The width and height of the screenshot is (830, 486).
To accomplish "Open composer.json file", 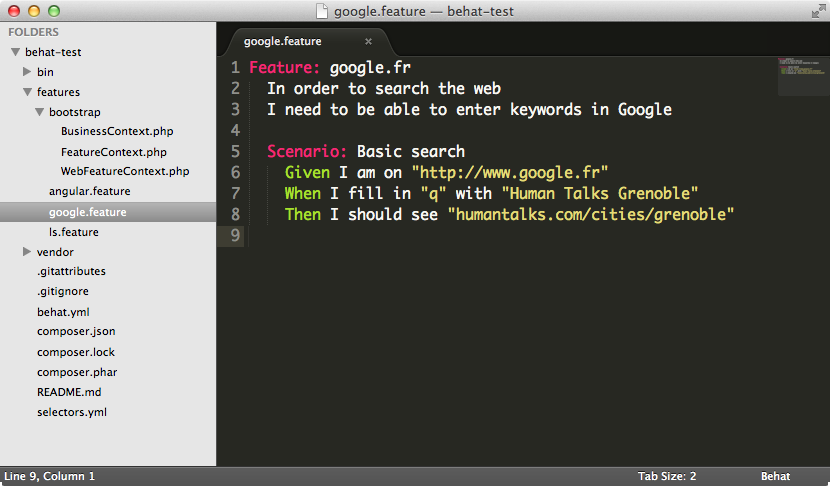I will (x=76, y=331).
